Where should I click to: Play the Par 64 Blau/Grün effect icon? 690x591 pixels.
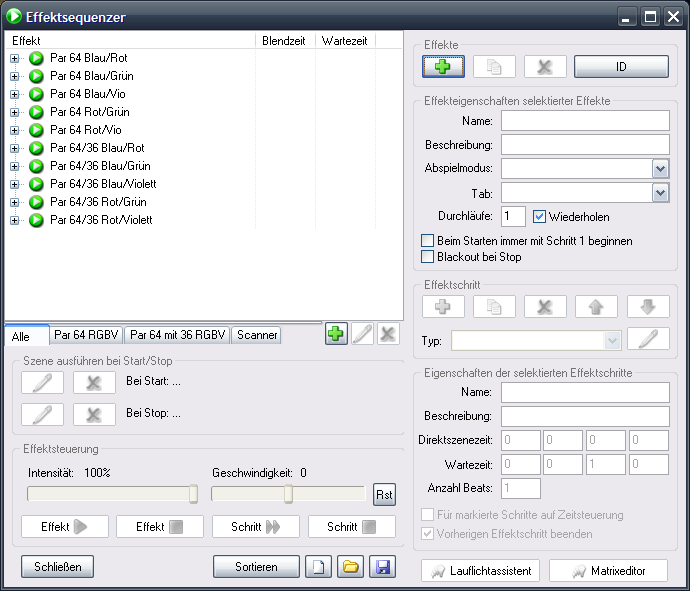pos(36,76)
